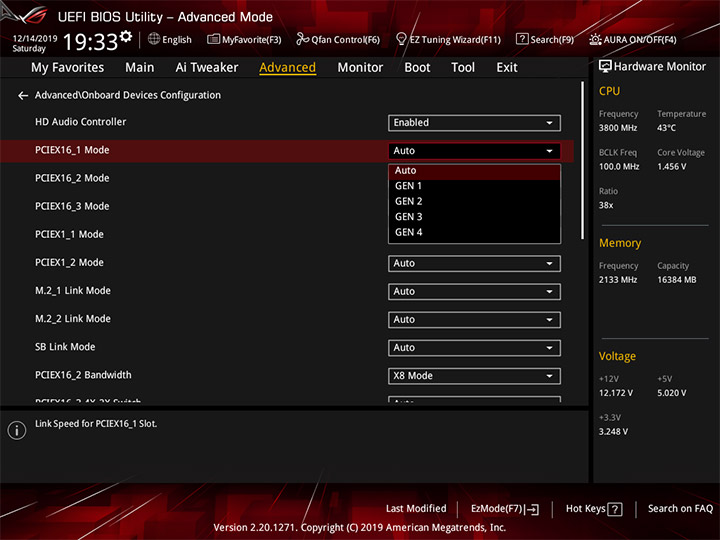720x540 pixels.
Task: Click the settings list scrollbar
Action: (583, 160)
